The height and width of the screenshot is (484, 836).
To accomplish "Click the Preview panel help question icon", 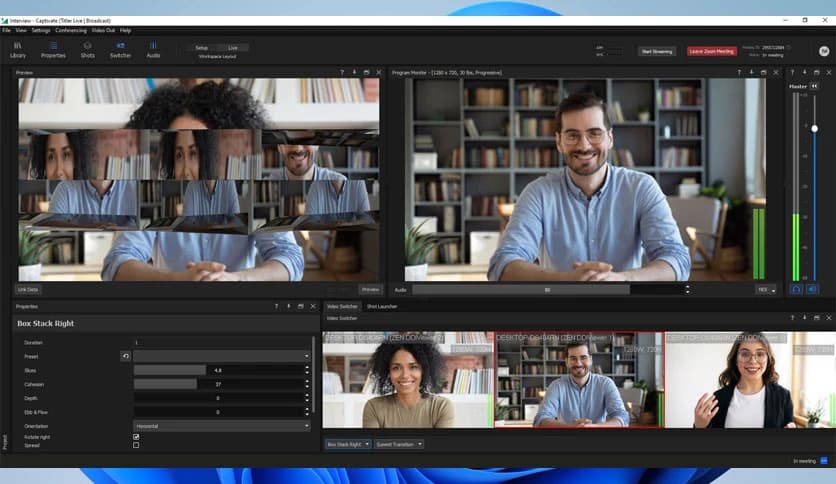I will pyautogui.click(x=342, y=72).
